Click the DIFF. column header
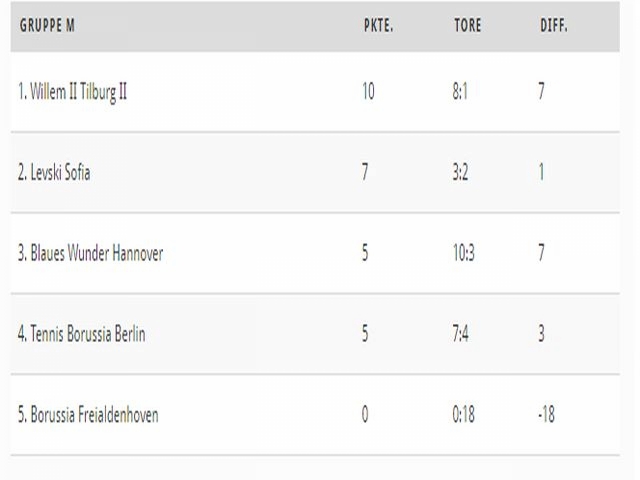This screenshot has width=640, height=480. point(554,26)
